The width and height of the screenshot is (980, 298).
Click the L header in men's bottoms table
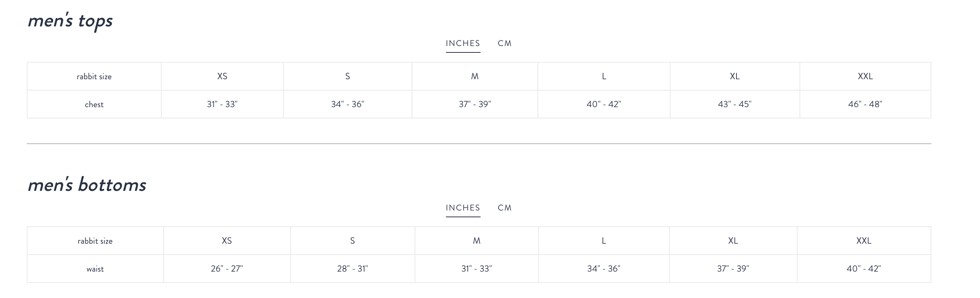pos(604,241)
